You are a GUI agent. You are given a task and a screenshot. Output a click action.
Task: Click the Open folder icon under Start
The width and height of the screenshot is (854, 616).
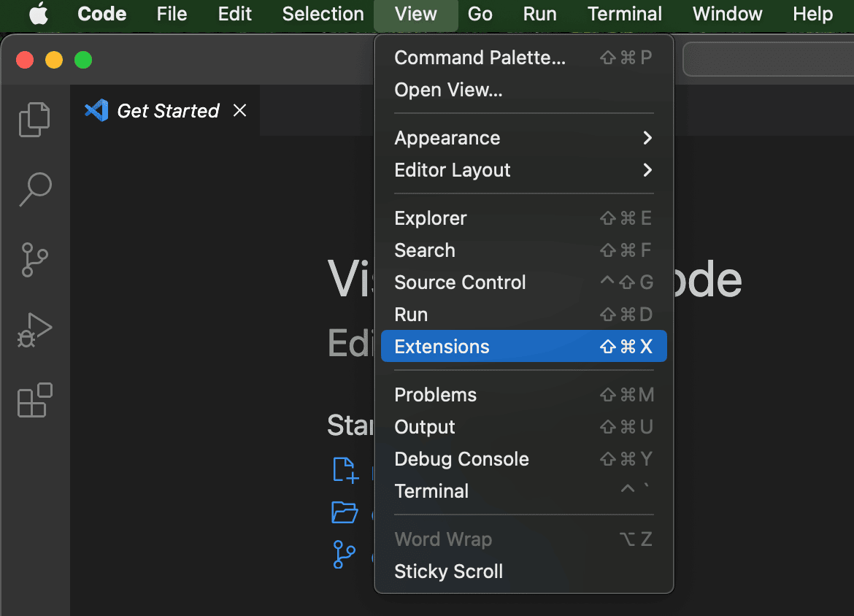pyautogui.click(x=345, y=513)
